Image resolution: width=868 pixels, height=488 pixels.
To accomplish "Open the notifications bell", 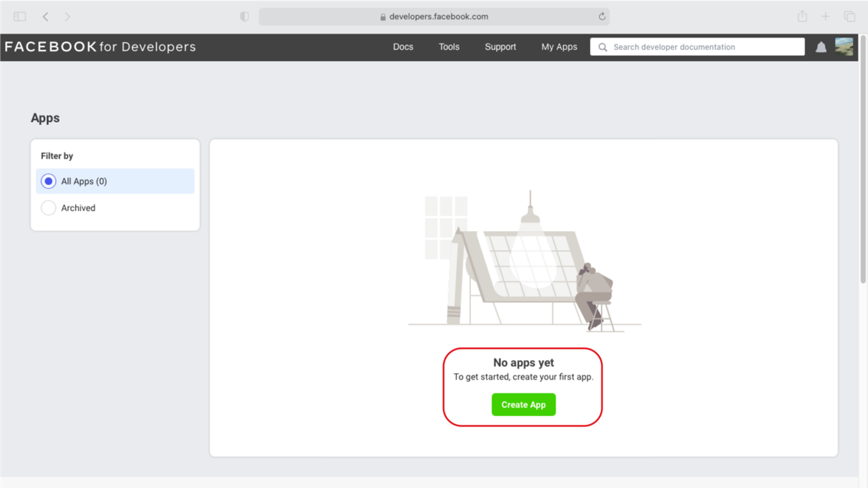I will point(821,48).
